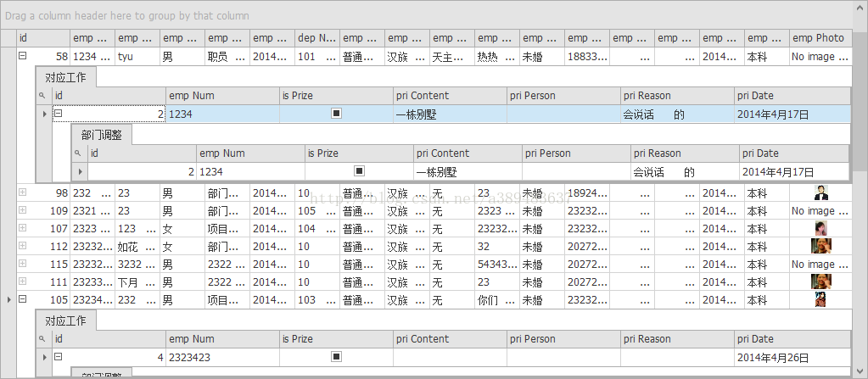Select the '54343...' cell in row 115
The width and height of the screenshot is (868, 379).
pos(496,264)
